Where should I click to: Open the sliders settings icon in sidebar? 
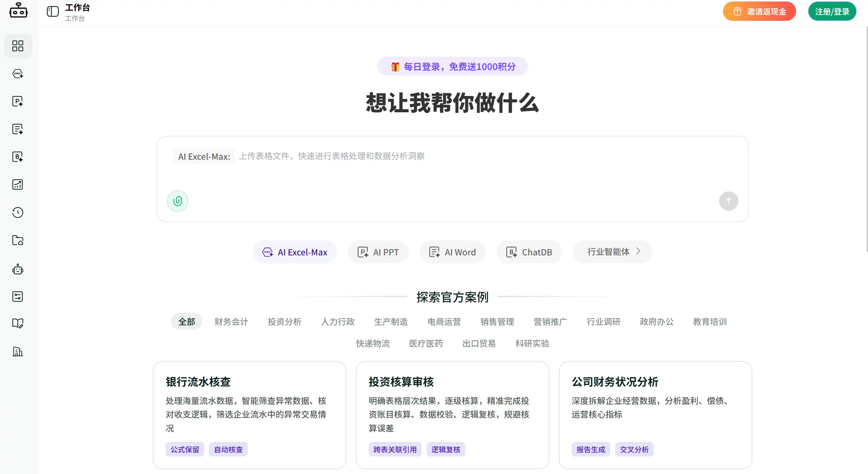(x=18, y=296)
